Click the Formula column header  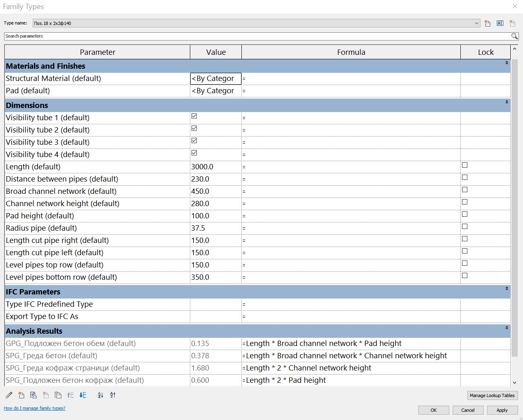351,52
